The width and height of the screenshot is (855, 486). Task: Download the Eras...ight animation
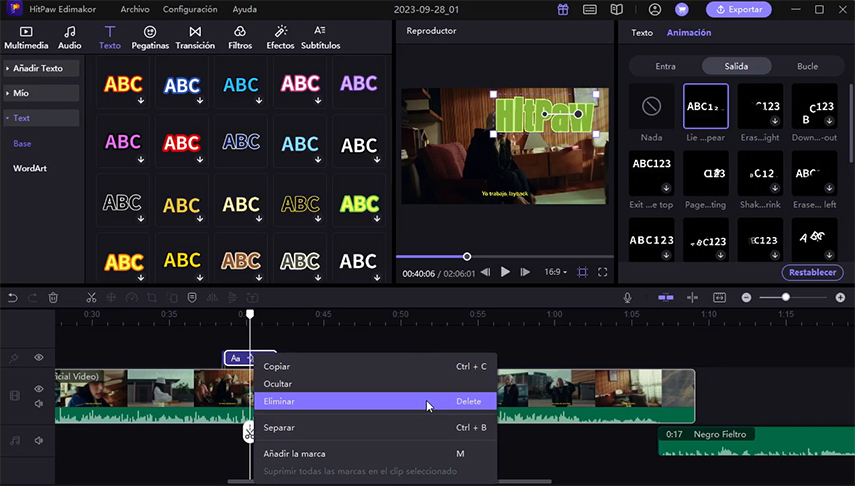point(775,121)
